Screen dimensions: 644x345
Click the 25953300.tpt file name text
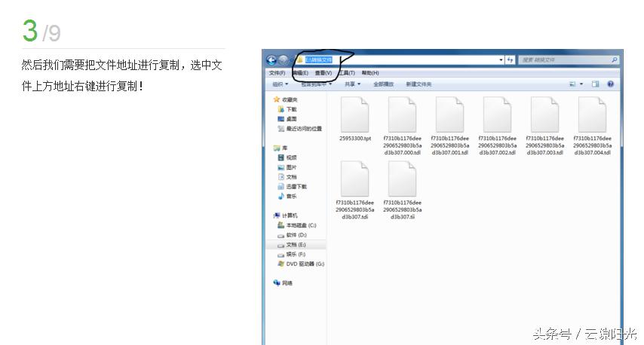click(355, 139)
